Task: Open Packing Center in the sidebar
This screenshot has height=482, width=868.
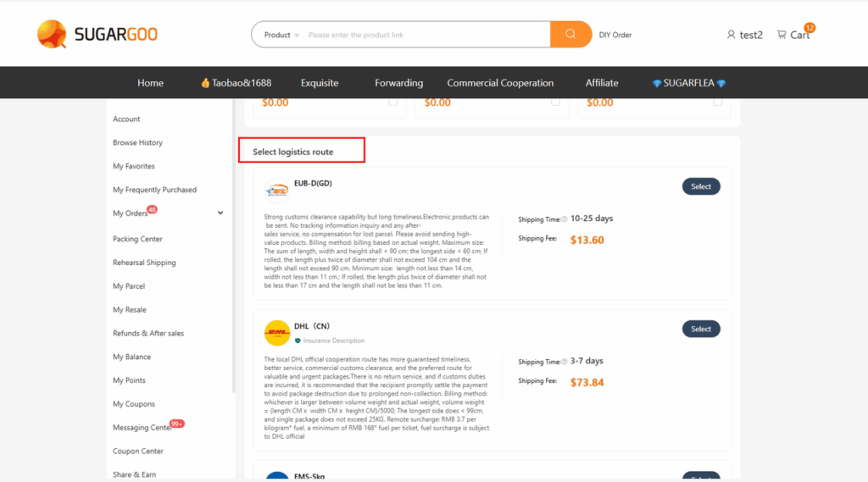Action: pyautogui.click(x=137, y=239)
